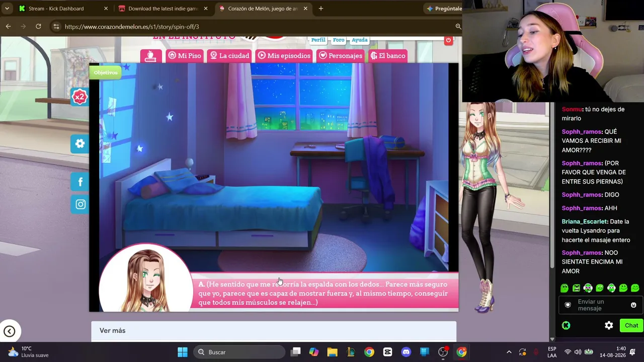Open the emoji picker in chat input
This screenshot has width=644, height=362.
633,305
